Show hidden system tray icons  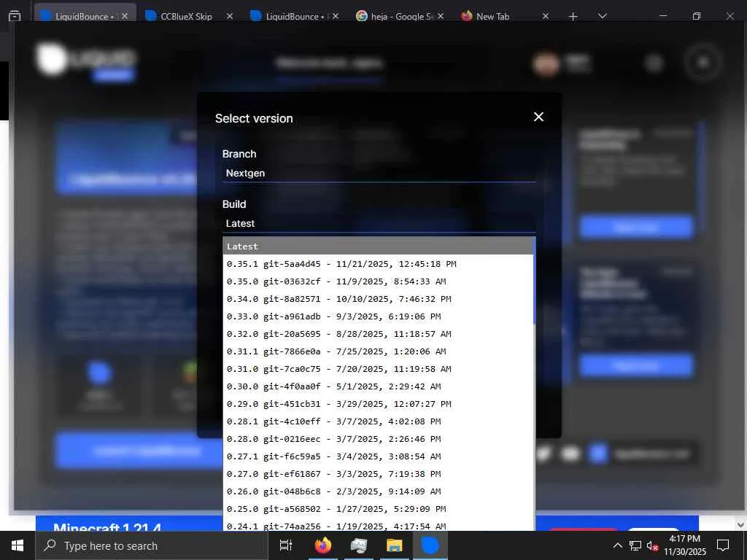617,545
